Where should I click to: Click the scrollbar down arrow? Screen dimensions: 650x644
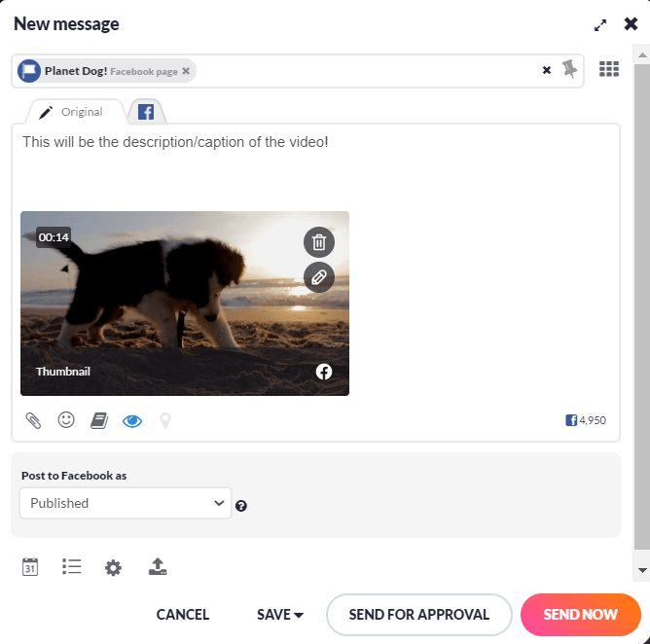[642, 570]
